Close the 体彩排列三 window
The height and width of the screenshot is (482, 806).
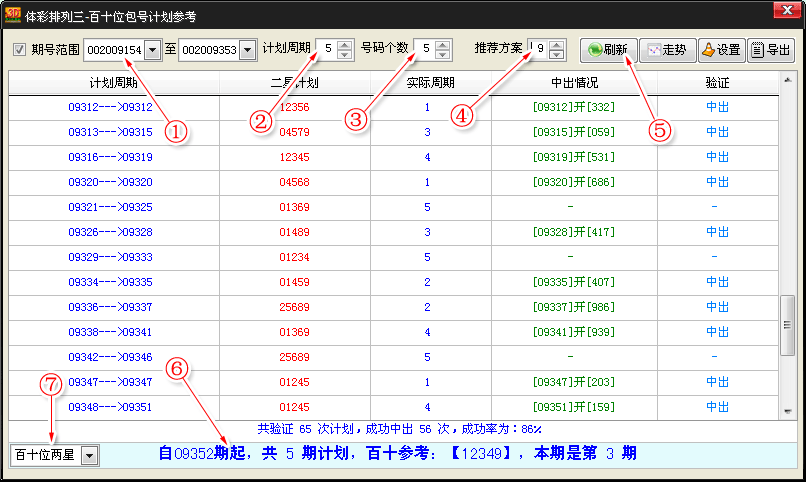(786, 10)
